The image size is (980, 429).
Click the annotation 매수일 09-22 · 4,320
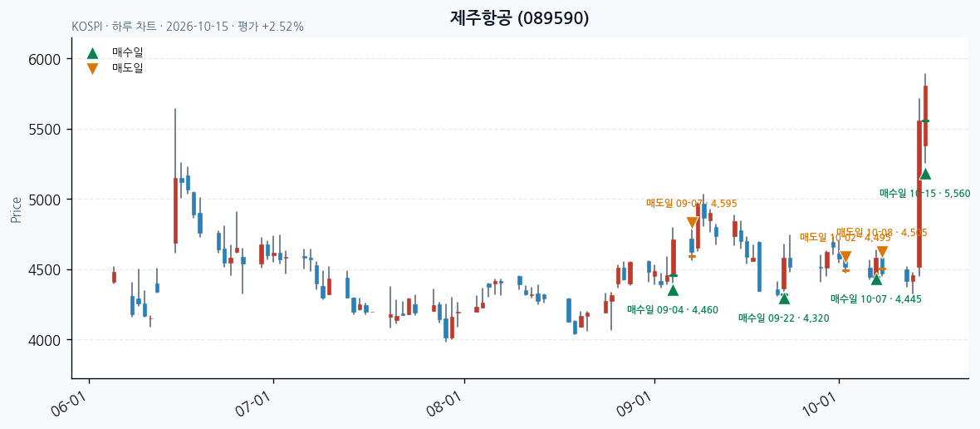coord(784,318)
